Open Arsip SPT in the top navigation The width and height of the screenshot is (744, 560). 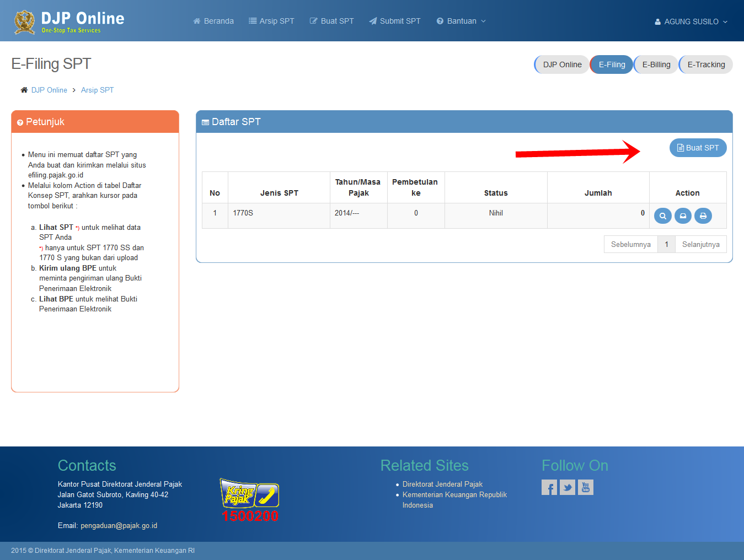pyautogui.click(x=271, y=21)
